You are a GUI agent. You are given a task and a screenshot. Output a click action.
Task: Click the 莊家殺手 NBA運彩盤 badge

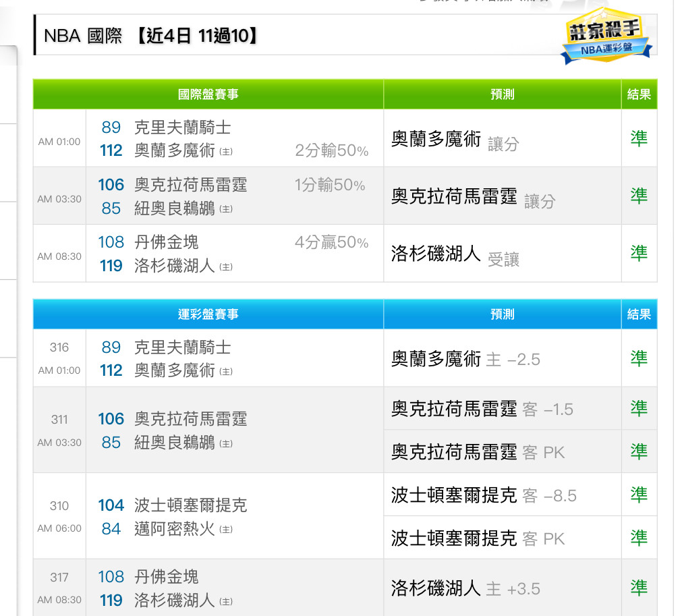606,36
